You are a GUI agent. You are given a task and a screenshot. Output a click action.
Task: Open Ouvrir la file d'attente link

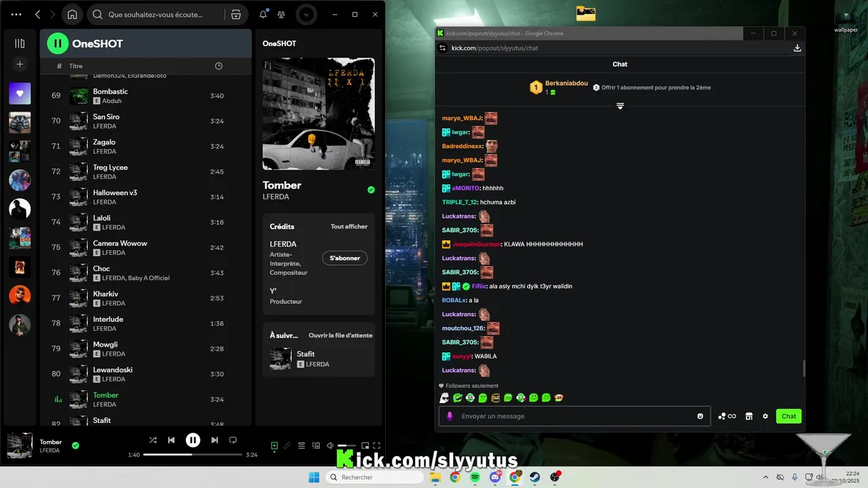tap(340, 335)
